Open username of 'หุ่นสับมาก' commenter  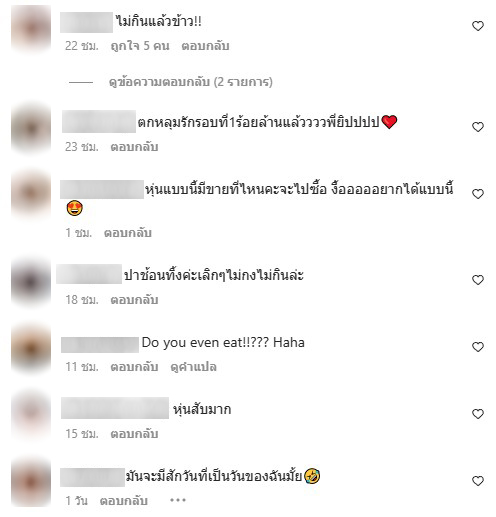click(x=115, y=408)
